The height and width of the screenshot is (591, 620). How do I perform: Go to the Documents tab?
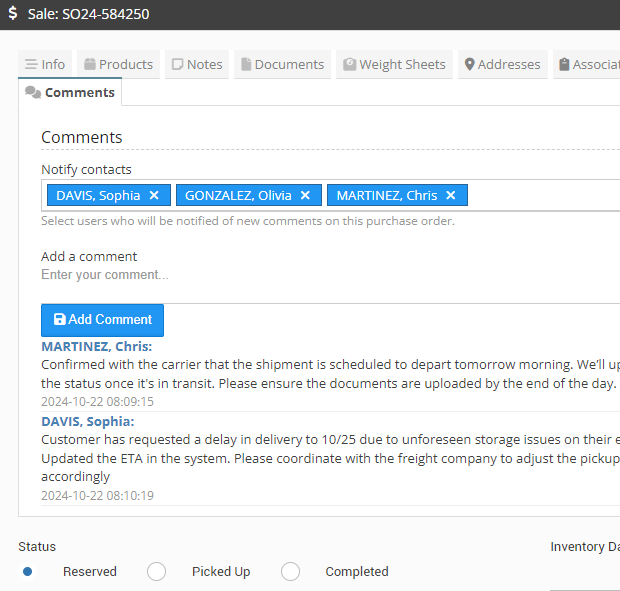tap(282, 64)
